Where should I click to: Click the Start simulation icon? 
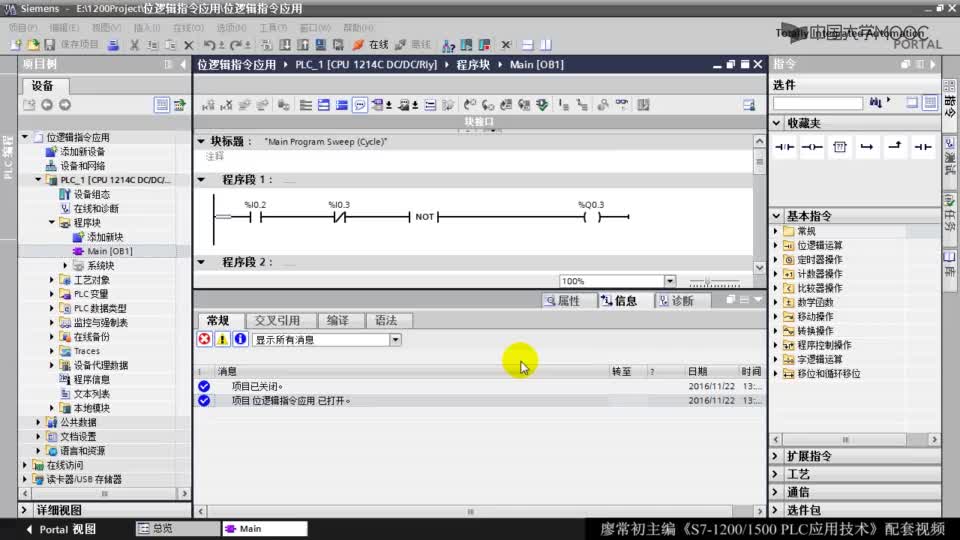click(320, 45)
